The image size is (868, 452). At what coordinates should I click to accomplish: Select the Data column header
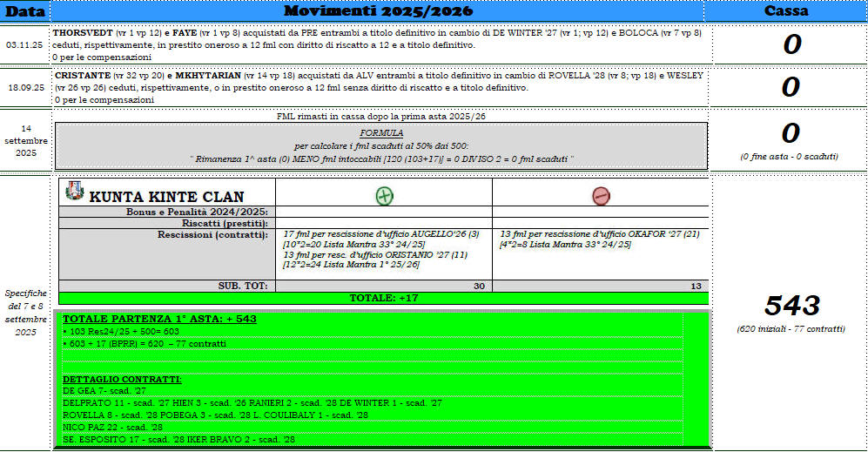(x=24, y=10)
